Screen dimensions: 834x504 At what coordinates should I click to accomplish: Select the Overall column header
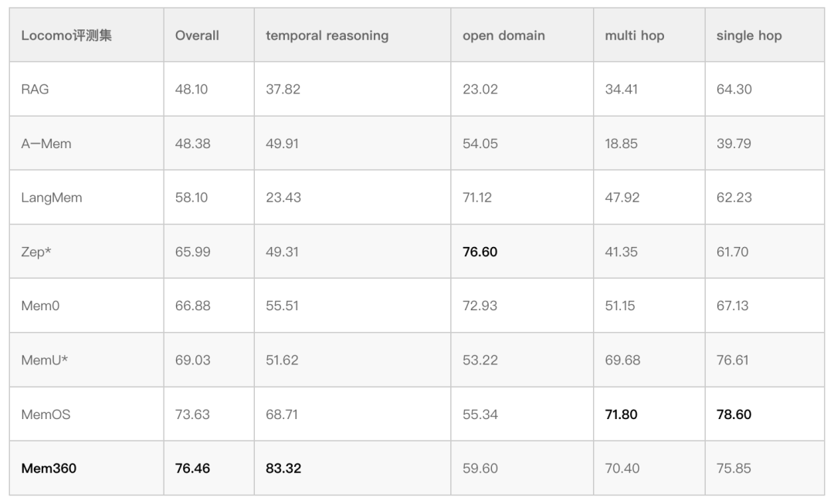[197, 36]
